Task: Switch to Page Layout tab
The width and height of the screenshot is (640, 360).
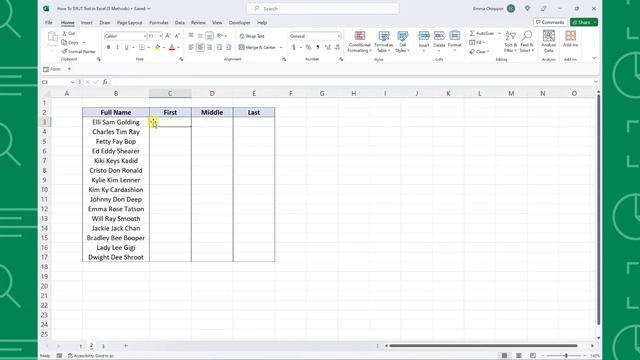Action: (x=129, y=22)
